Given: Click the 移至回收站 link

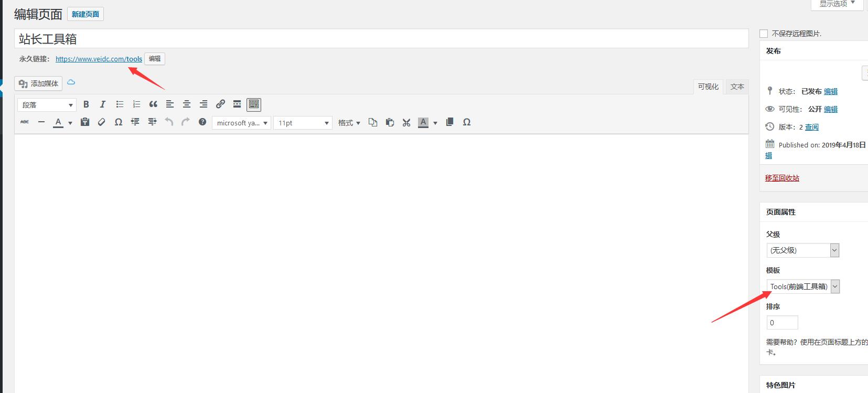Looking at the screenshot, I should 782,178.
